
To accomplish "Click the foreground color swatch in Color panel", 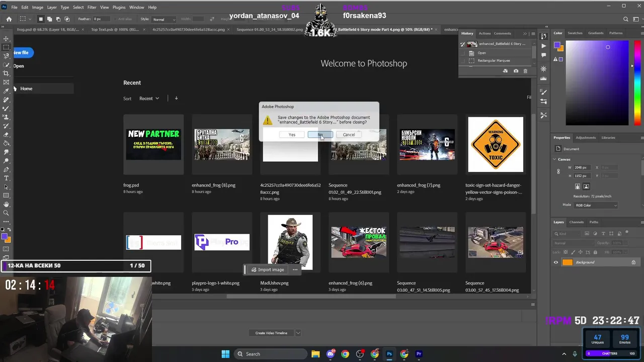I will 557,45.
